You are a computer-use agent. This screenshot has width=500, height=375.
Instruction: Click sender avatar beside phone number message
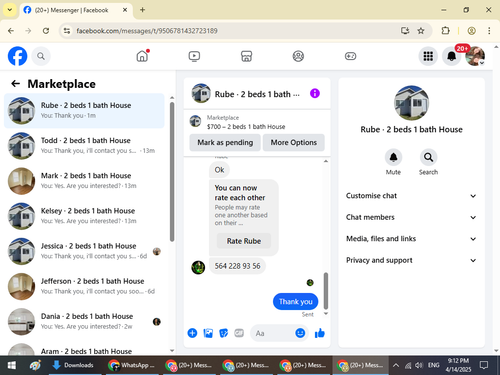click(198, 267)
